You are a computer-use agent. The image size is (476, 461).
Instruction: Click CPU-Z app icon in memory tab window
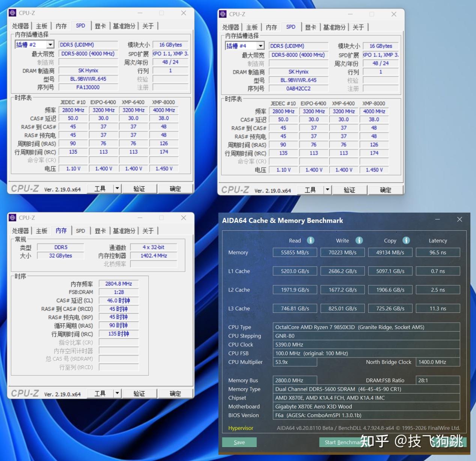[x=12, y=218]
